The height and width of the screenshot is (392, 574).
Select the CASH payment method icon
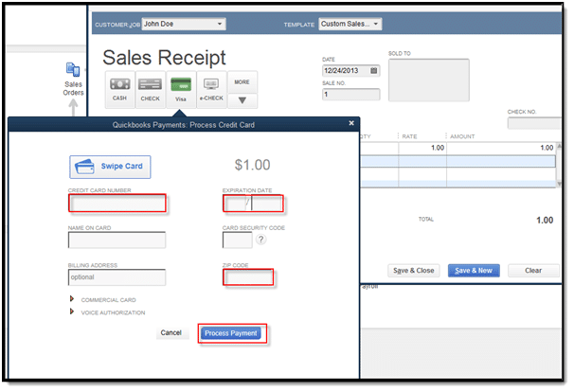click(x=119, y=89)
